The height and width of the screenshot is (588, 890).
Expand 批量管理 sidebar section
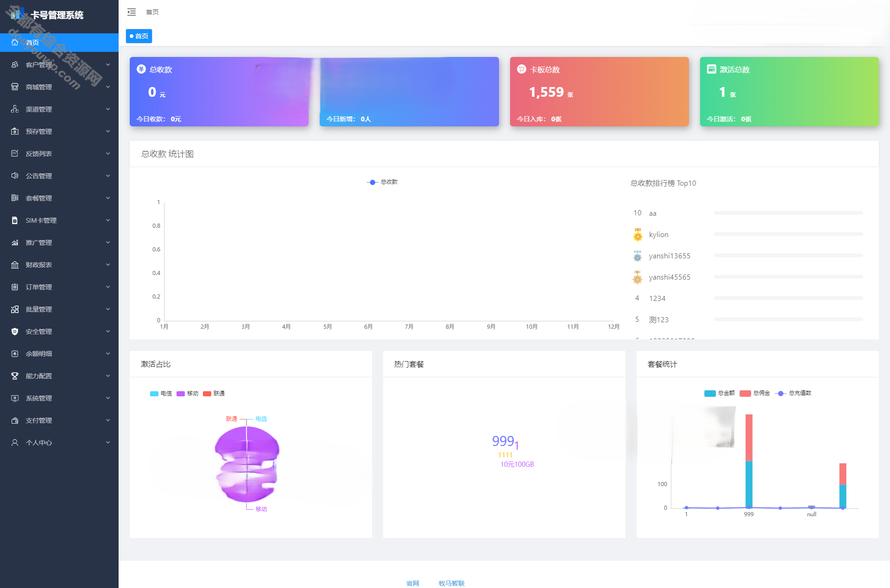point(59,309)
